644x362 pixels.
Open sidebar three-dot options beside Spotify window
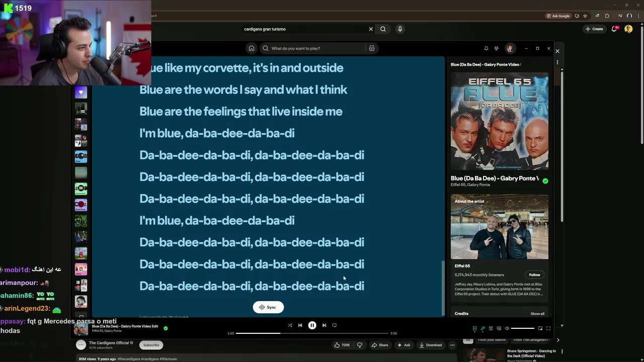coord(557,62)
